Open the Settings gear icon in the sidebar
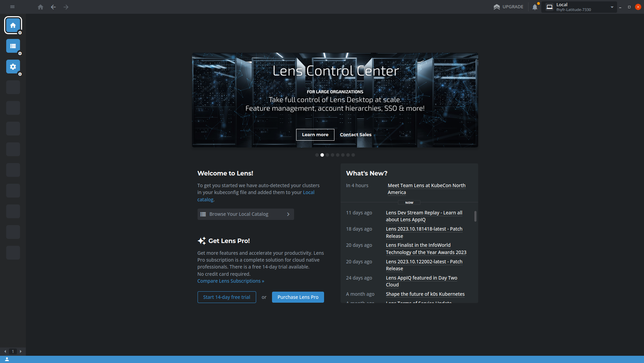The width and height of the screenshot is (644, 363). tap(13, 67)
